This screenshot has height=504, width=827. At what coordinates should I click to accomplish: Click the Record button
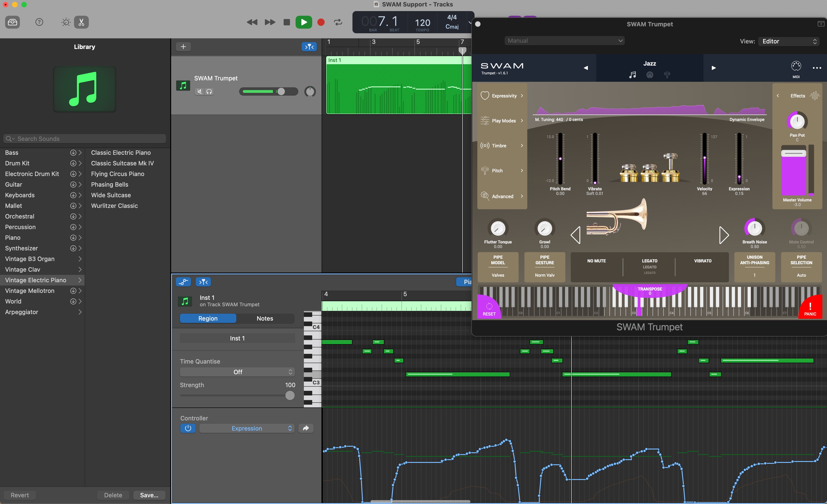click(321, 22)
